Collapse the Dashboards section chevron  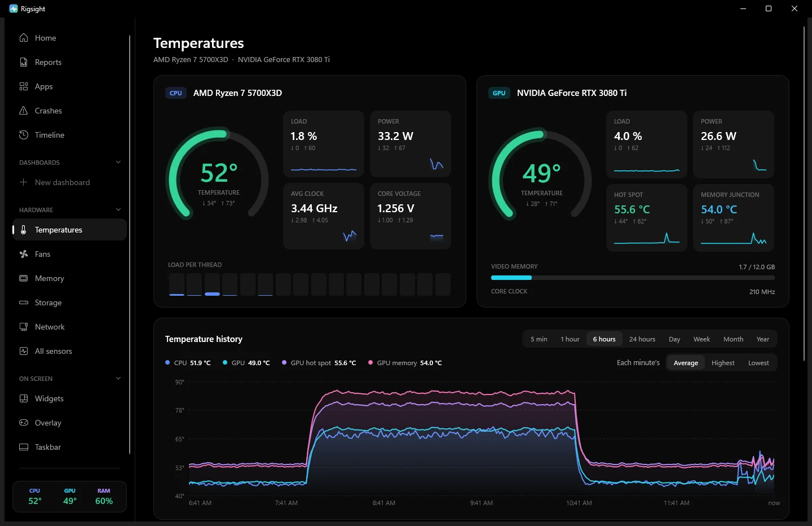tap(118, 163)
